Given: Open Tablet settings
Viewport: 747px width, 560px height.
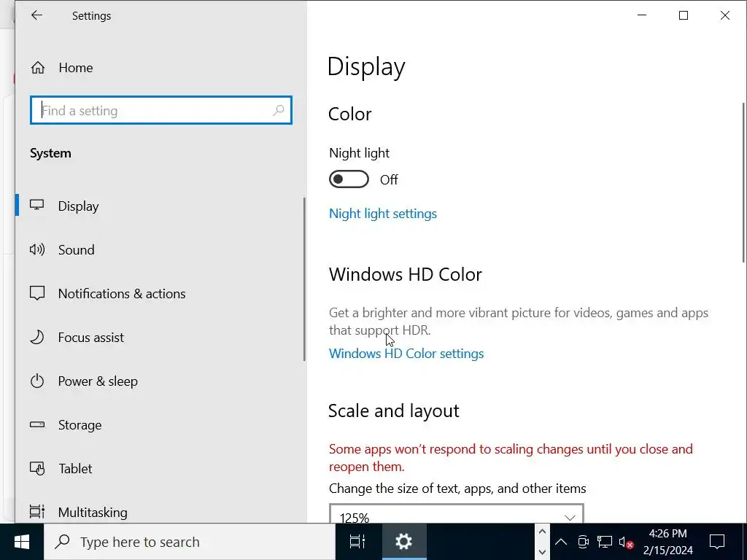Looking at the screenshot, I should pos(161,469).
